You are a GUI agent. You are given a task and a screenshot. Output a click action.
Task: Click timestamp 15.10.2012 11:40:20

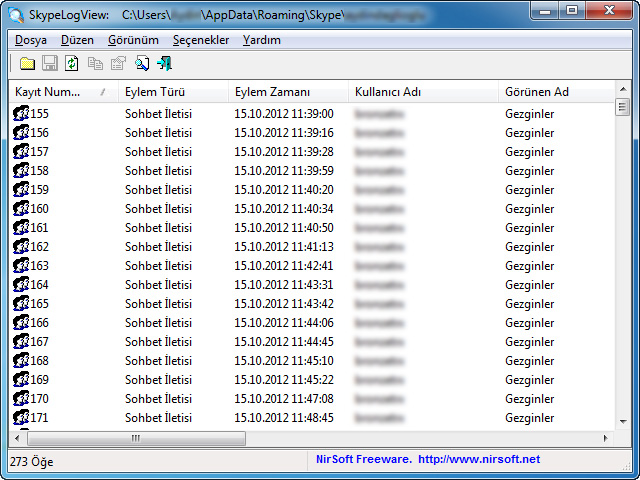tap(284, 189)
